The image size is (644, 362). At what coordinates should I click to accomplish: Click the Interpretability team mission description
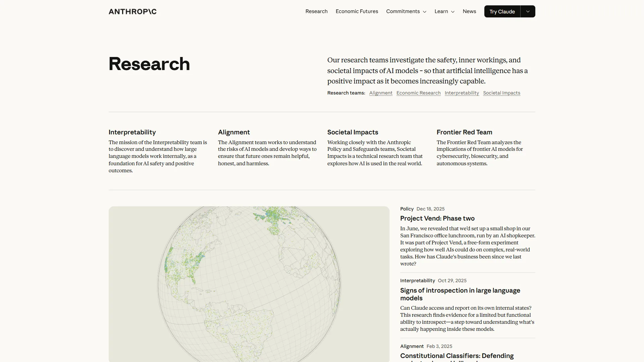coord(158,157)
